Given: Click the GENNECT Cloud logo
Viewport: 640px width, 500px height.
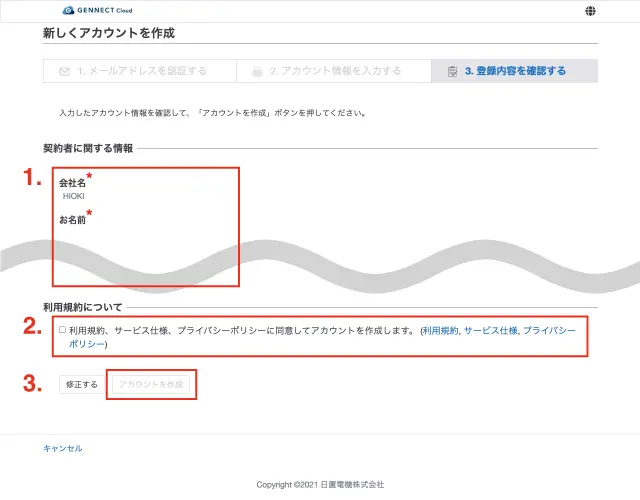Looking at the screenshot, I should 97,10.
